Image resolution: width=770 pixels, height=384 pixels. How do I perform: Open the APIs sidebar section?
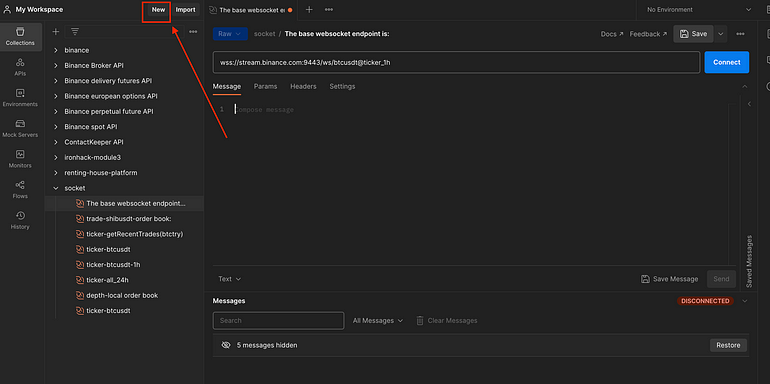(20, 67)
